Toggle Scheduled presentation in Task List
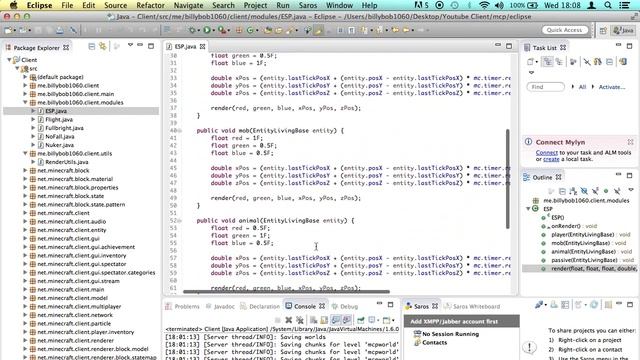Screen dimensions: 640x360 coord(559,62)
